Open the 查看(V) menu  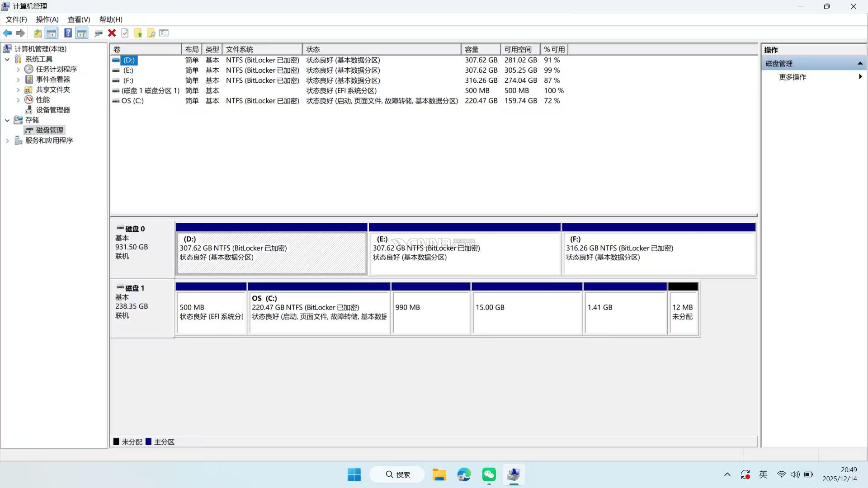79,19
